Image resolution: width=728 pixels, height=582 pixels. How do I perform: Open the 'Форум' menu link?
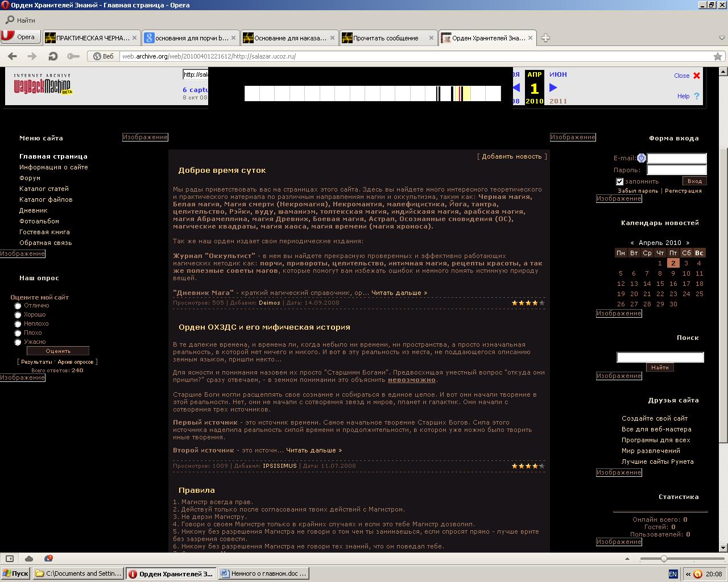[30, 178]
